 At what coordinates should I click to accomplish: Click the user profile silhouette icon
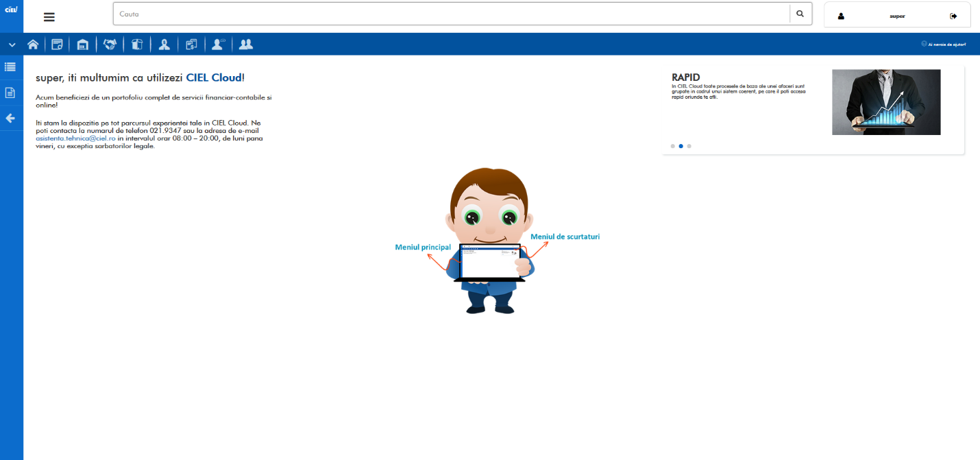[841, 16]
